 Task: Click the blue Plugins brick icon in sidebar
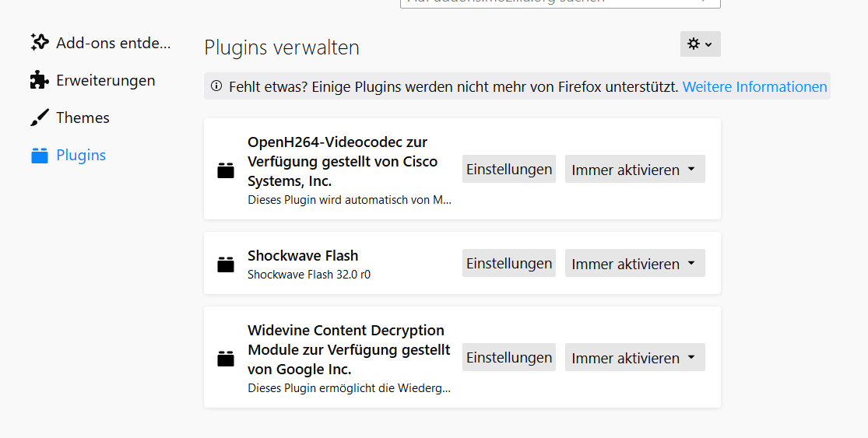39,156
